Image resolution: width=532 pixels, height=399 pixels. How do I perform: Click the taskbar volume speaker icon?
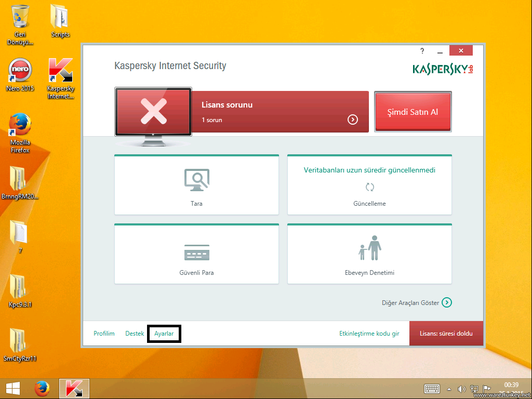[461, 389]
